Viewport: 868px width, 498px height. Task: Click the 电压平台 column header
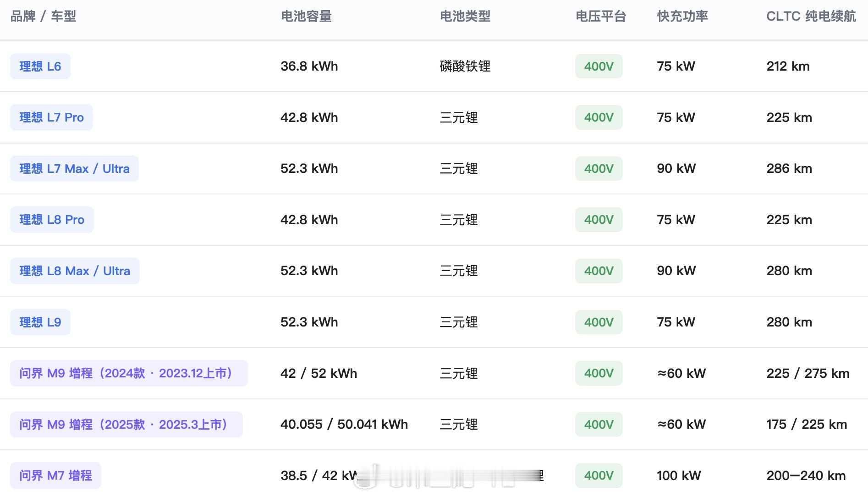pyautogui.click(x=601, y=17)
